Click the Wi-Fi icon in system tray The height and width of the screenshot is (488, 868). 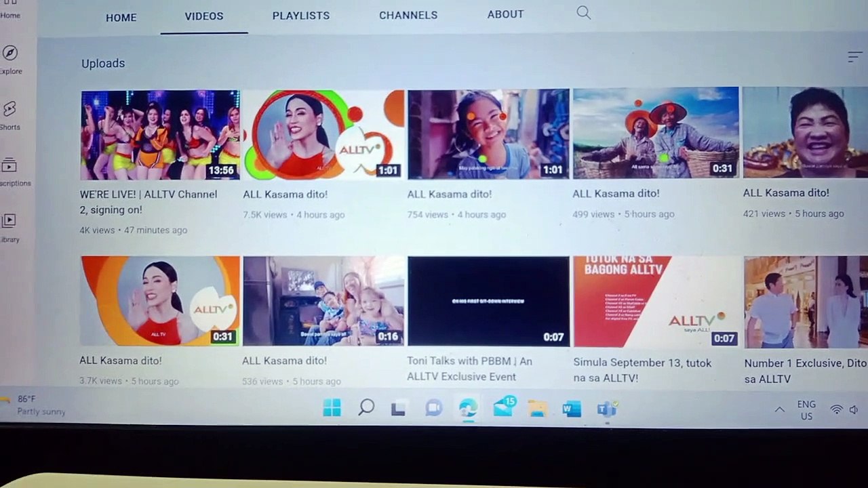pyautogui.click(x=837, y=409)
